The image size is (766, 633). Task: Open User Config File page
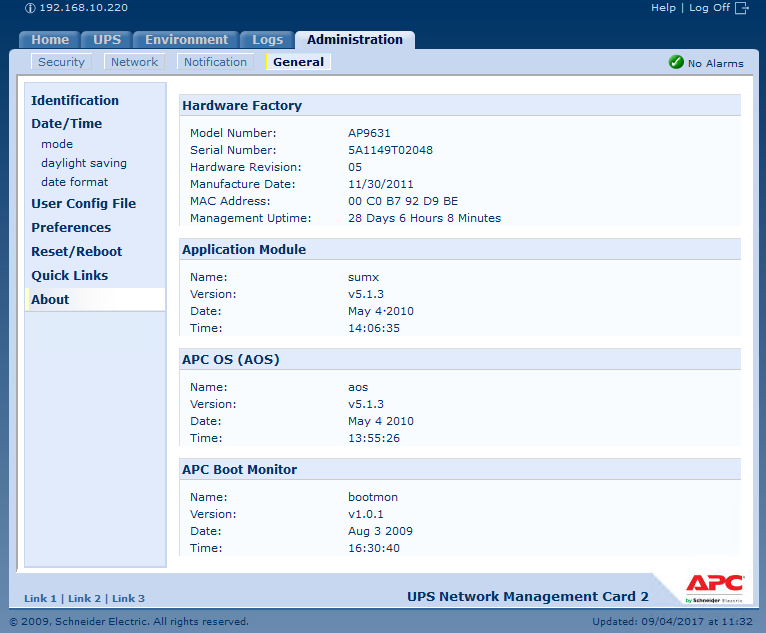tap(83, 203)
